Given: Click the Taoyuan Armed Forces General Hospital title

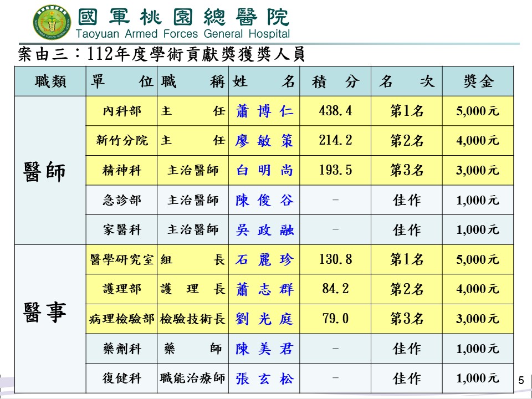Looking at the screenshot, I should [x=183, y=23].
